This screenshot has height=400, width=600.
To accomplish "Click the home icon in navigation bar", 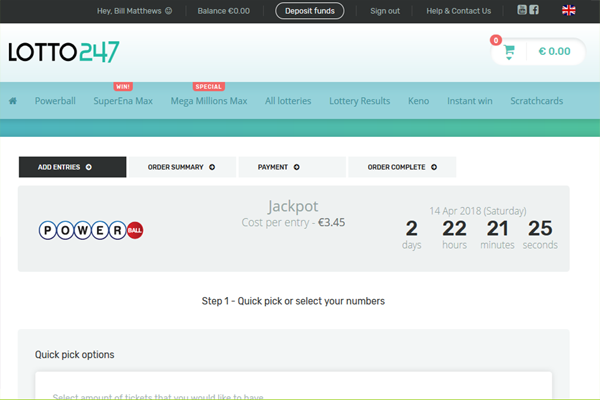I will click(13, 101).
